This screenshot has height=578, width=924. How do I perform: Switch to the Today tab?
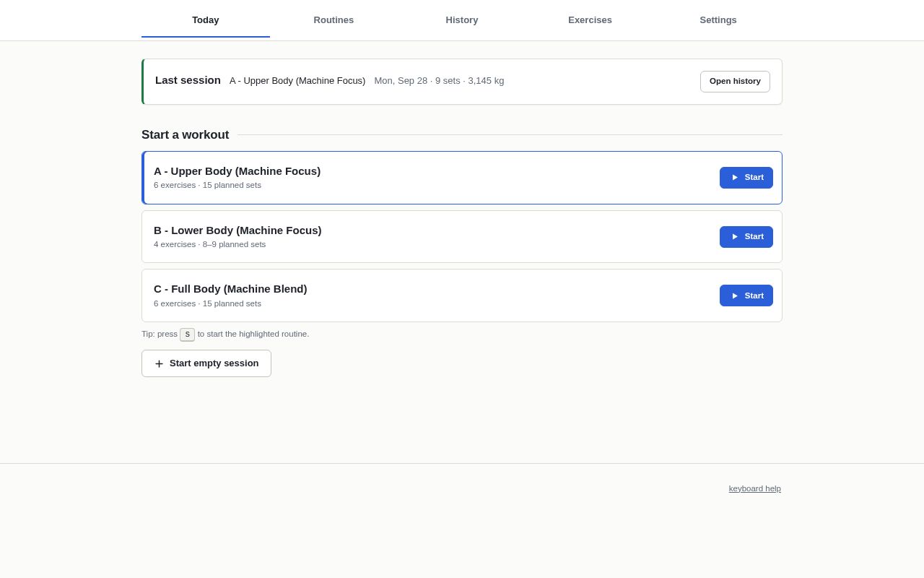pyautogui.click(x=206, y=20)
